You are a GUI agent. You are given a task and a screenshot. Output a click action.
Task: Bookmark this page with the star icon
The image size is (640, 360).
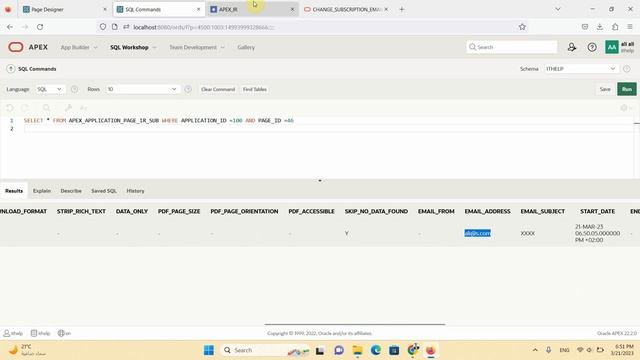(x=522, y=27)
